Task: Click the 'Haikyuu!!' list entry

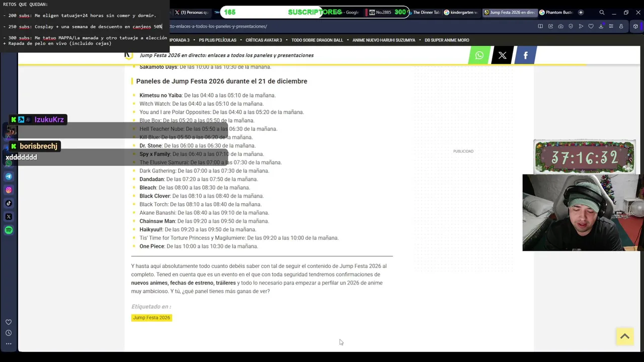Action: pos(198,230)
